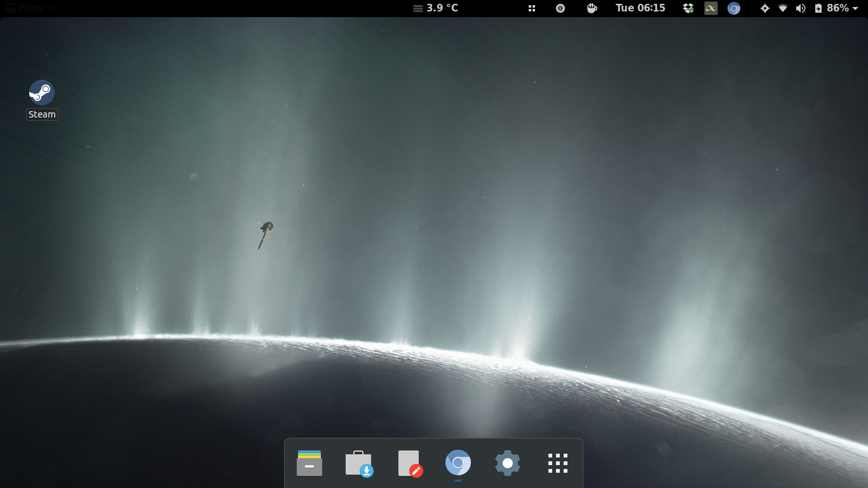Click the green graph tray icon
868x488 pixels.
(710, 8)
